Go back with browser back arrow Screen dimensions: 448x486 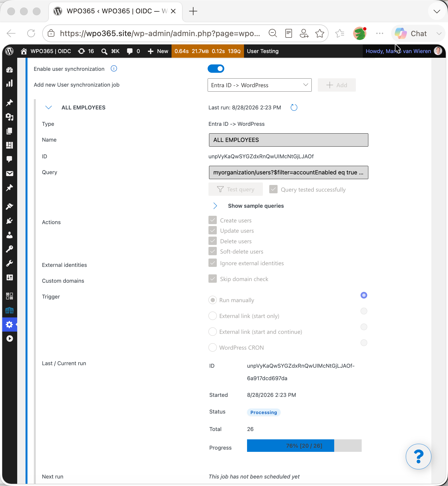pos(11,33)
